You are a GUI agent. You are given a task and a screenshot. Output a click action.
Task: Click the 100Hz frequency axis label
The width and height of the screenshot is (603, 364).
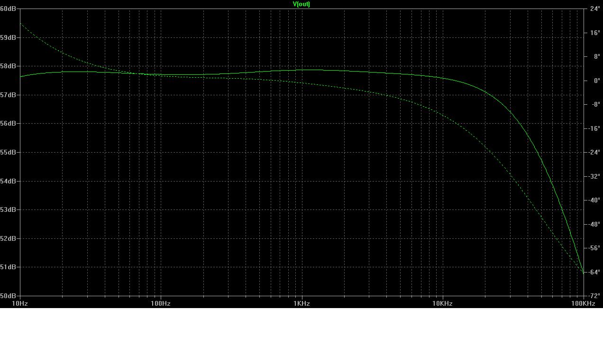[x=161, y=303]
